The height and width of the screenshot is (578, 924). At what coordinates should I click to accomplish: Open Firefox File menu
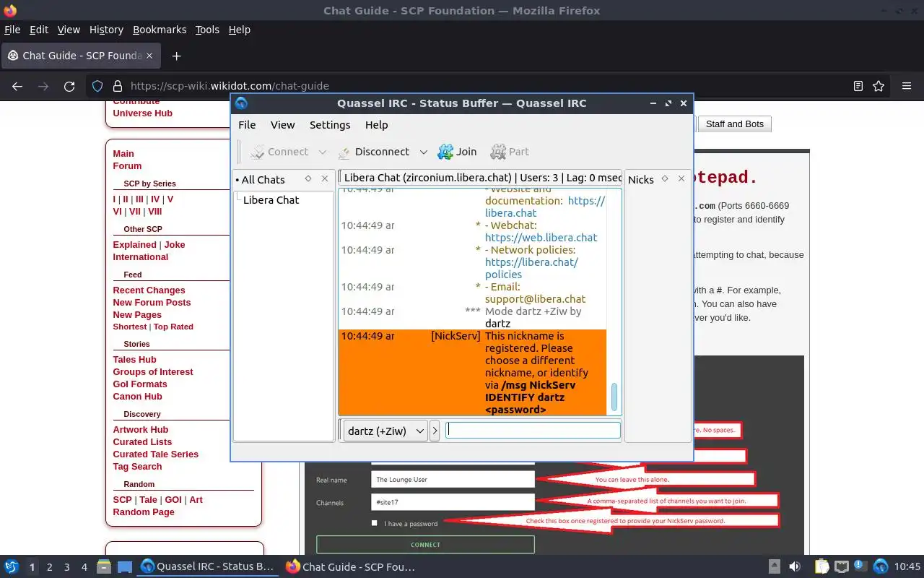[12, 30]
